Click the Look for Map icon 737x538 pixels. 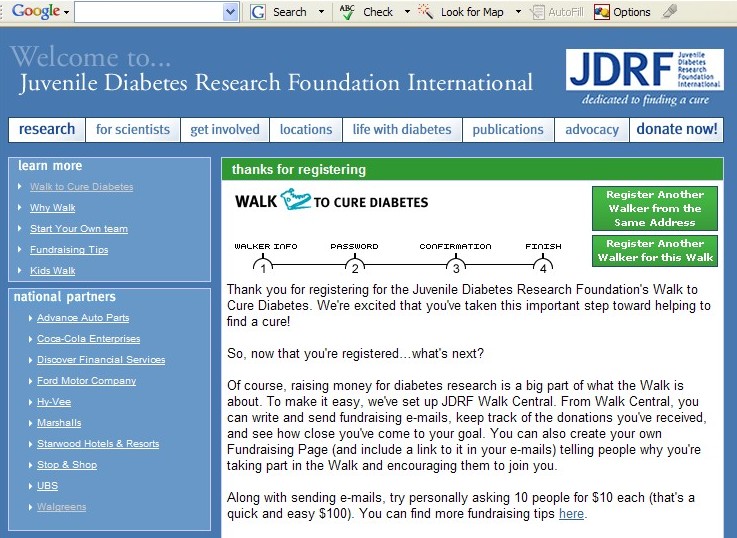click(x=425, y=12)
